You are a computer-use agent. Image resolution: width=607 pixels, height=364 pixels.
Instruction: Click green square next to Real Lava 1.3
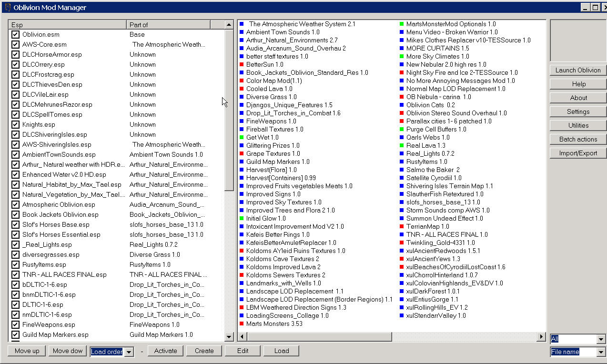(x=402, y=145)
